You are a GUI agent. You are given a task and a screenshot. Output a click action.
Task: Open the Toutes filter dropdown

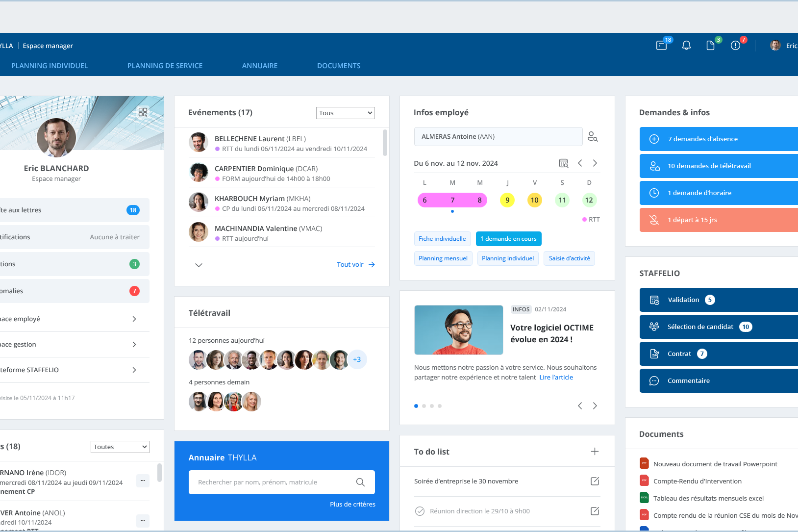[120, 447]
